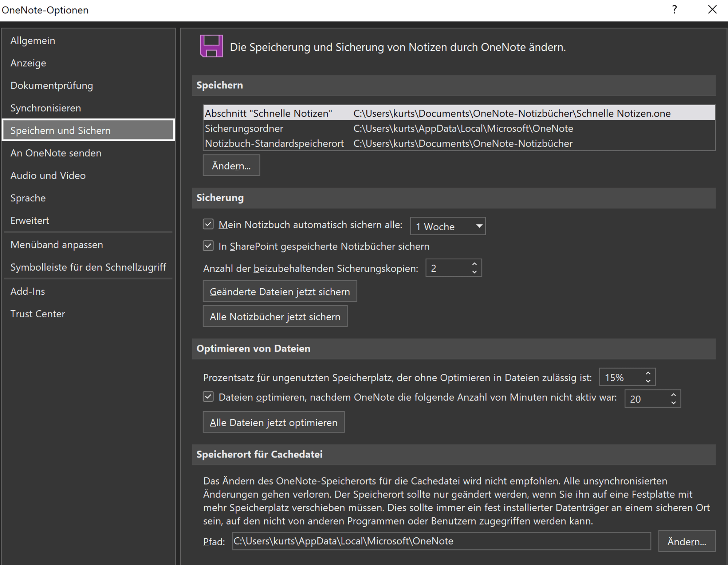Decrease the 20 minutes value
Viewport: 728px width, 565px height.
pyautogui.click(x=673, y=403)
